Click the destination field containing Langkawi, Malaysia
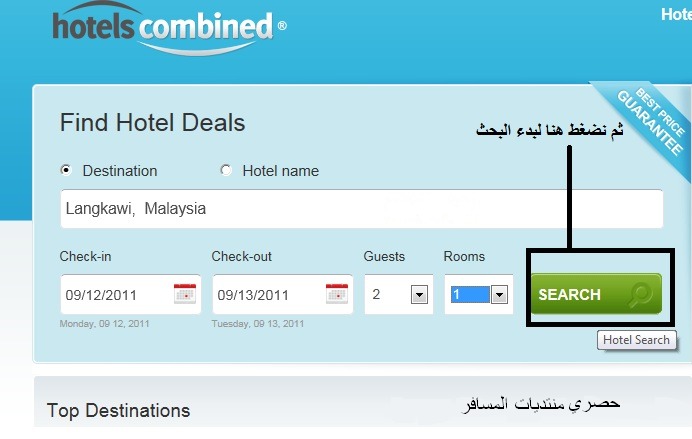This screenshot has height=439, width=692. (360, 209)
